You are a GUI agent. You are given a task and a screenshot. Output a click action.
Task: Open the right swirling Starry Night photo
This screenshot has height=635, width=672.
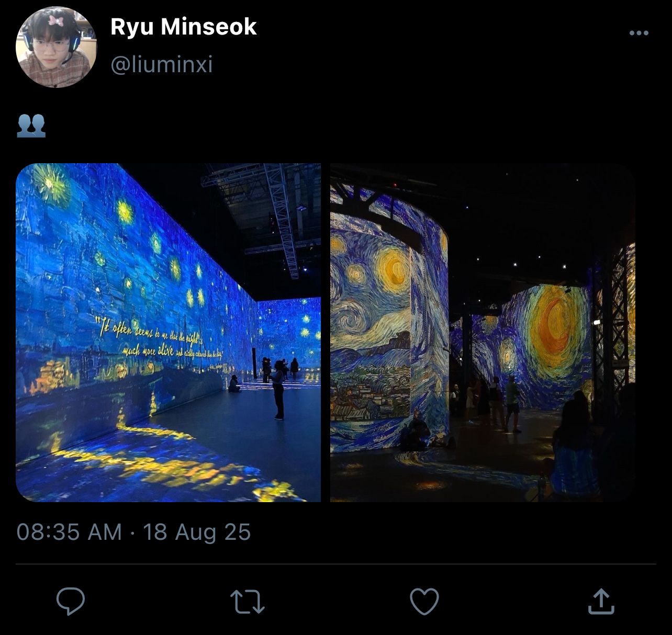[483, 333]
